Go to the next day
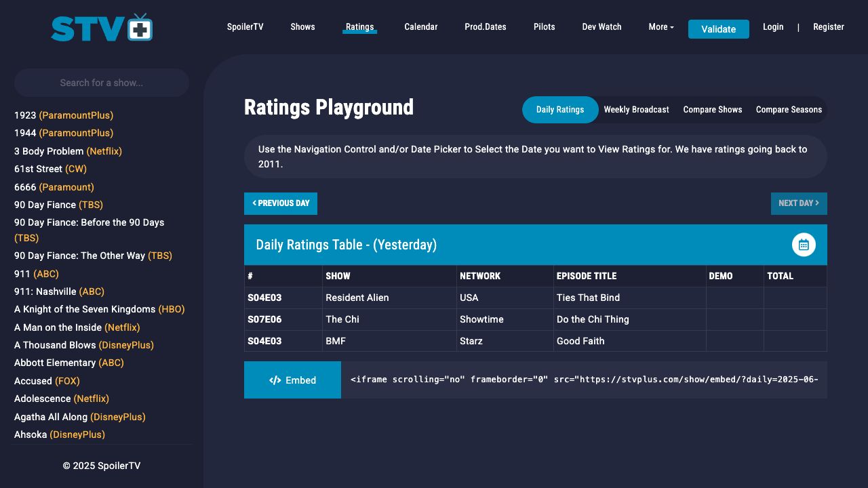 click(x=798, y=203)
